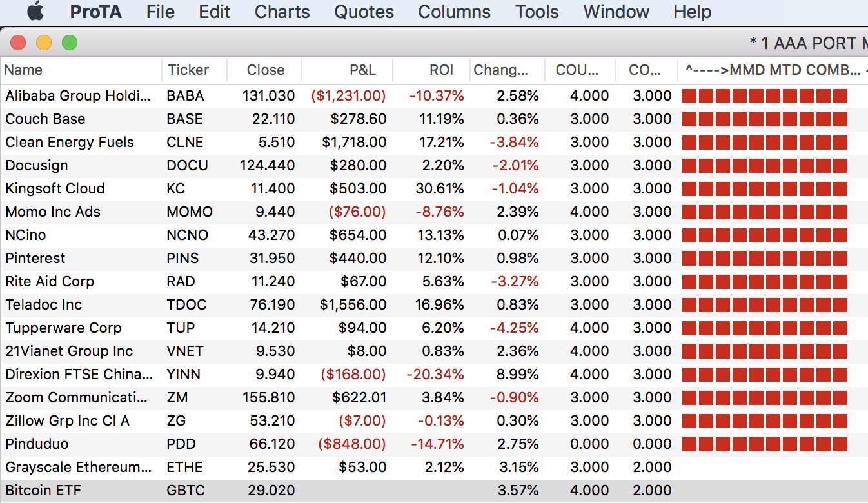Open the Columns menu
Screen dimensions: 868x503
point(454,12)
